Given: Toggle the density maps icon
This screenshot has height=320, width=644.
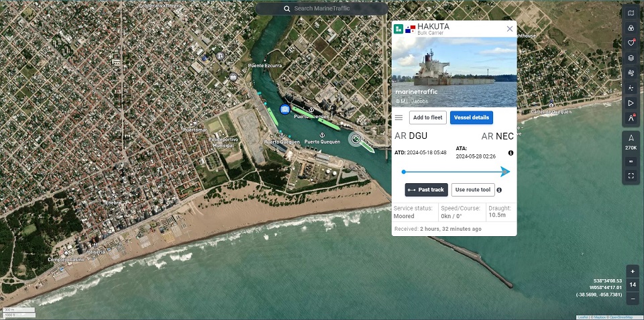Looking at the screenshot, I should (631, 88).
